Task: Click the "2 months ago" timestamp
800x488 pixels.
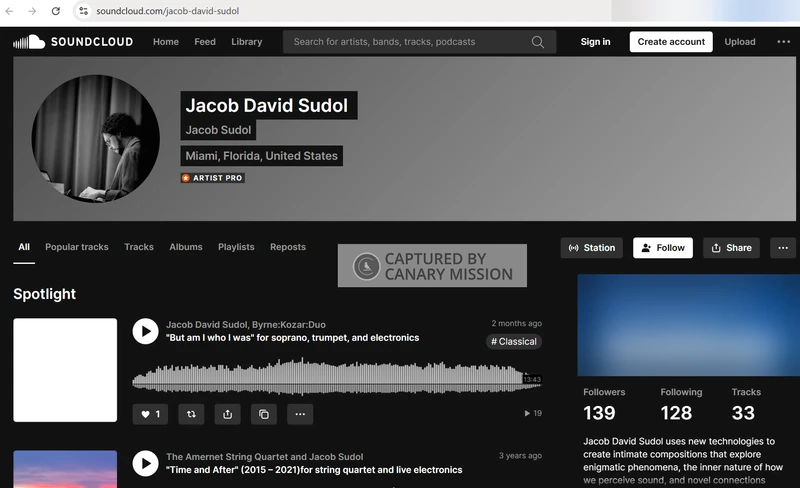Action: click(516, 324)
